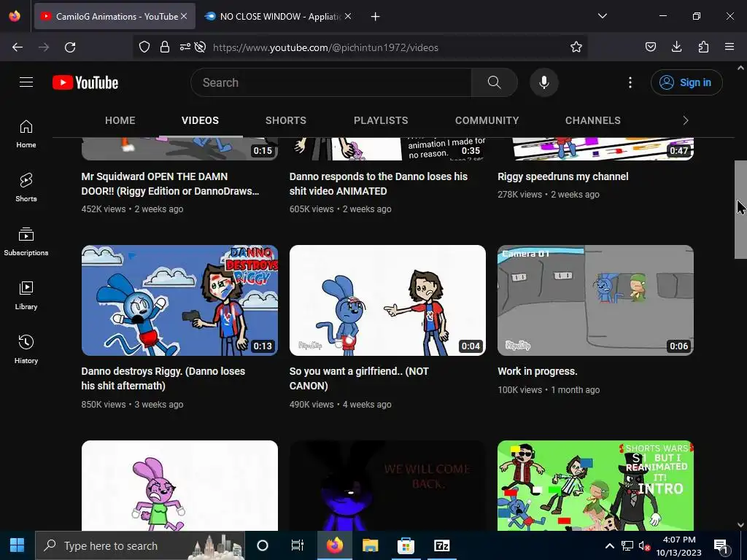
Task: Open the PLAYLISTS channel tab
Action: click(x=381, y=120)
